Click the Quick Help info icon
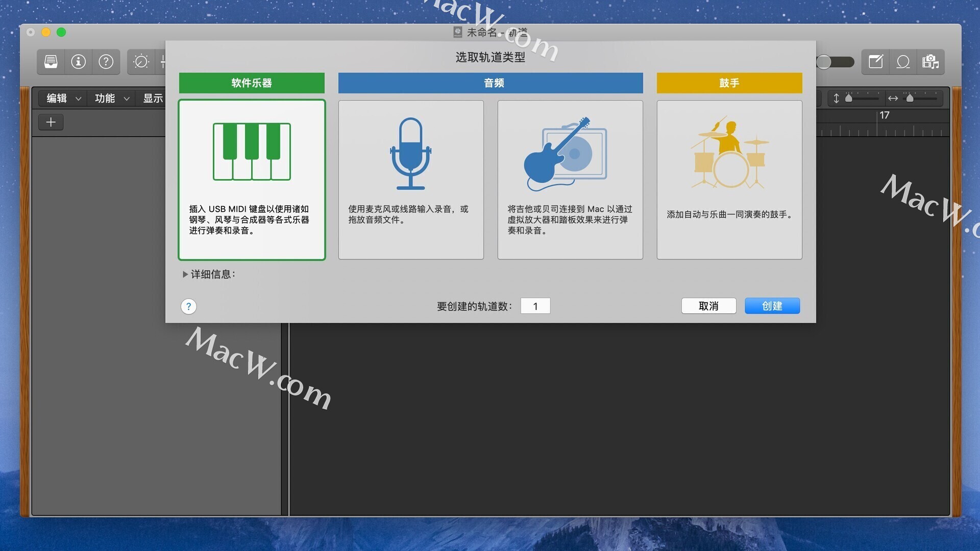 [x=78, y=62]
